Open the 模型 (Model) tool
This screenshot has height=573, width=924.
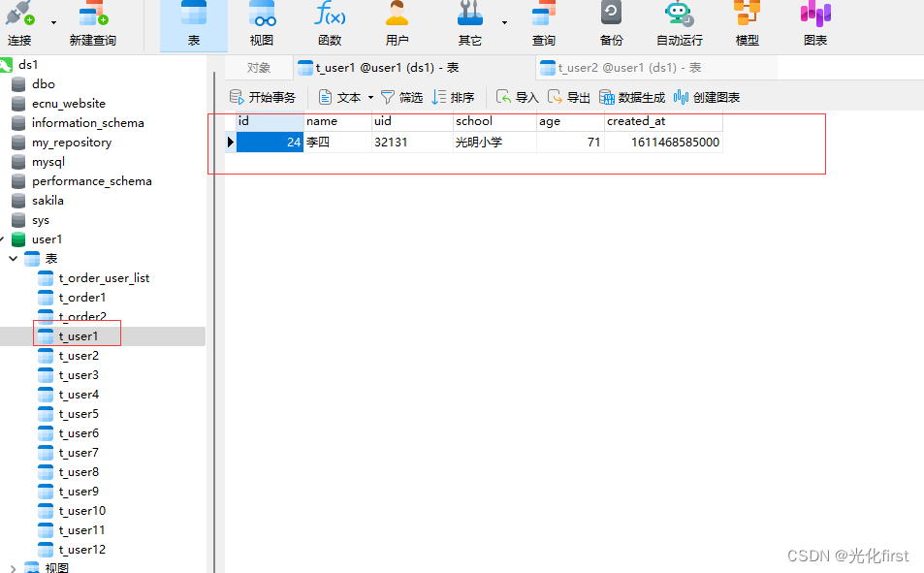[x=746, y=24]
